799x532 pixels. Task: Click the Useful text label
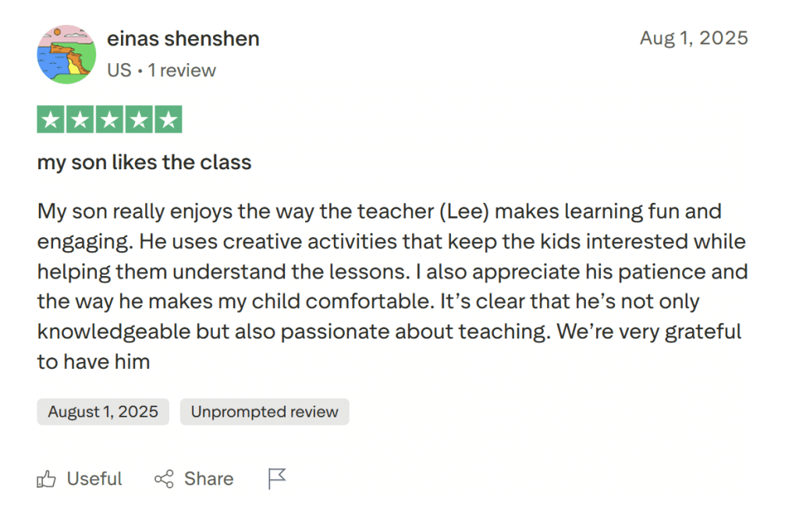point(94,478)
